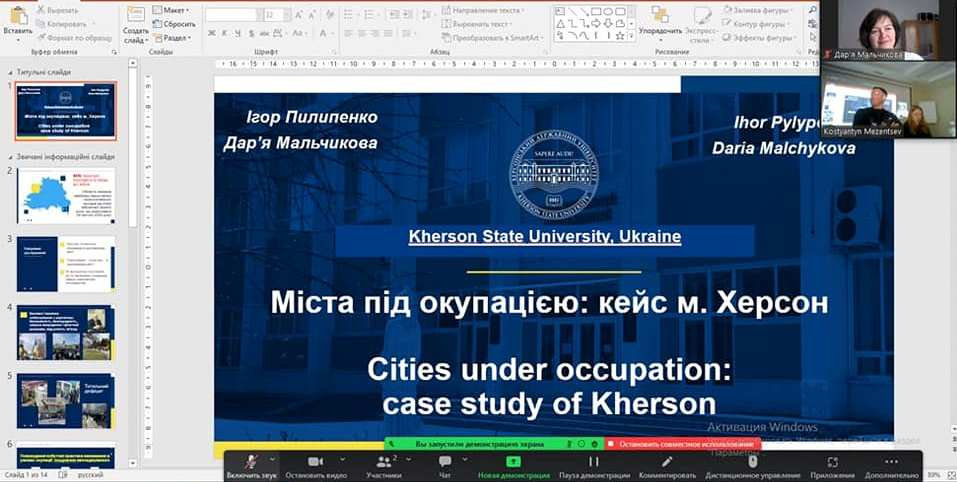Select the rectangle shape in gallery
The height and width of the screenshot is (482, 957).
coord(596,12)
